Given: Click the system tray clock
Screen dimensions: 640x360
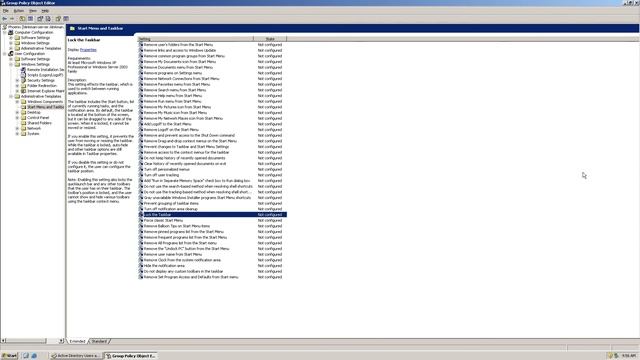Looking at the screenshot, I should coord(629,356).
